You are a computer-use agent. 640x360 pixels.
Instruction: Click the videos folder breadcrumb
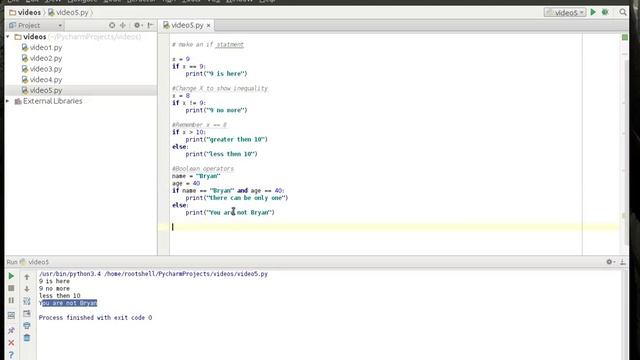point(25,13)
